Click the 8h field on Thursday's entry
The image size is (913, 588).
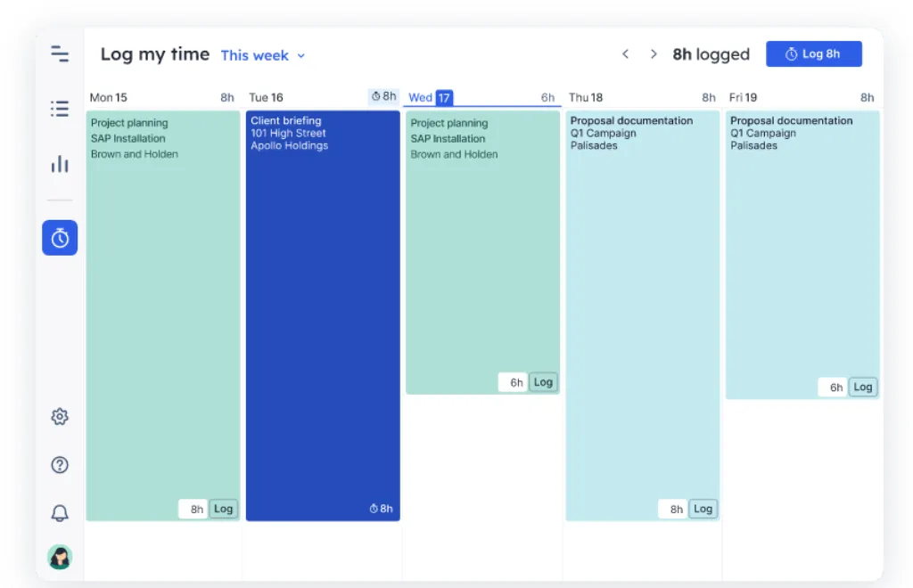(x=674, y=509)
